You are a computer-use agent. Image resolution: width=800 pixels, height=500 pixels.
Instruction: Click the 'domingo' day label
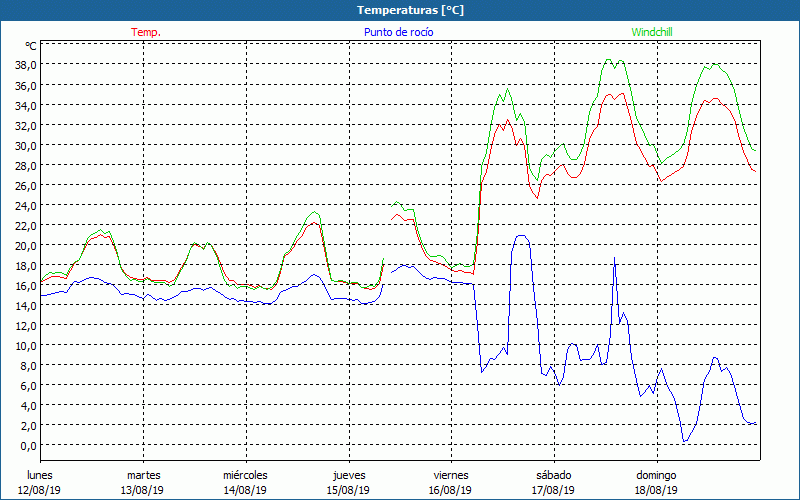click(656, 475)
